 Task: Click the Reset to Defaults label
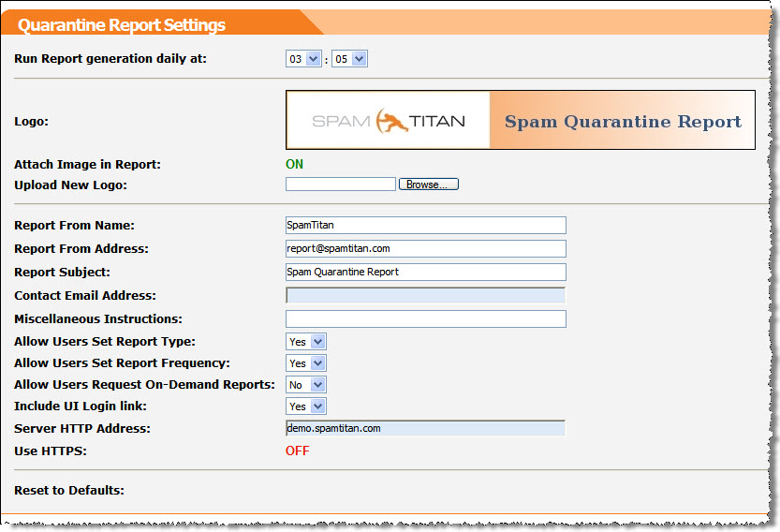click(69, 490)
